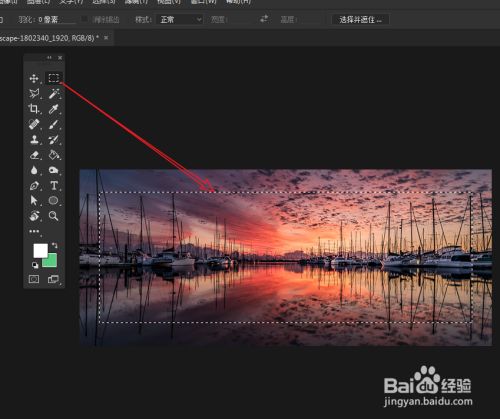The image size is (500, 419).
Task: Select the Sponge tool
Action: tap(53, 170)
